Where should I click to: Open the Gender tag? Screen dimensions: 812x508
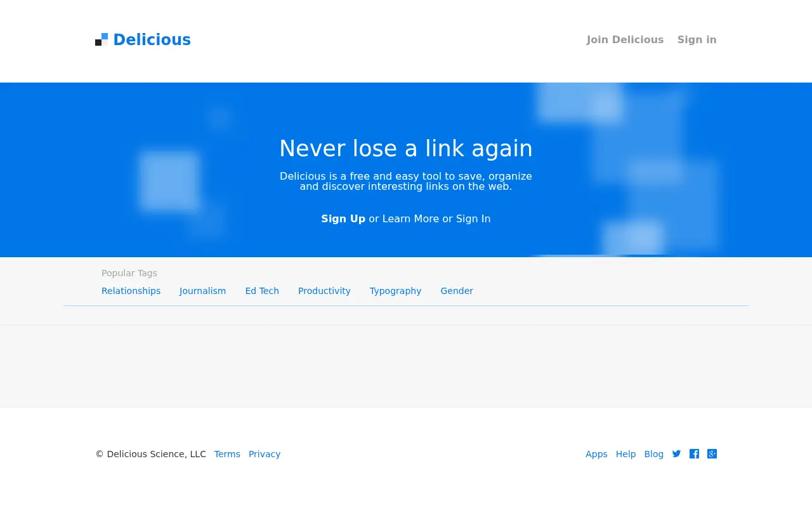pos(457,291)
